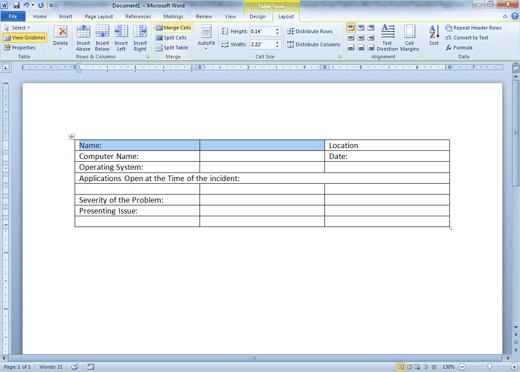Click the row Height input field
Image resolution: width=520 pixels, height=372 pixels.
(x=262, y=31)
